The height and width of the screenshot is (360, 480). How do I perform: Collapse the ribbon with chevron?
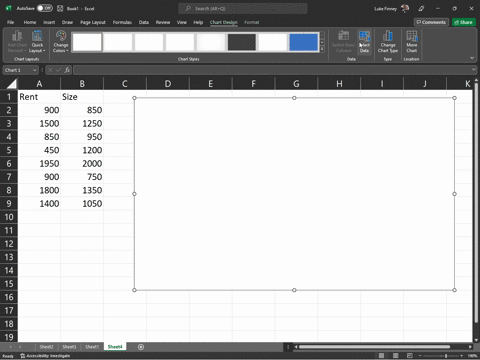point(472,58)
